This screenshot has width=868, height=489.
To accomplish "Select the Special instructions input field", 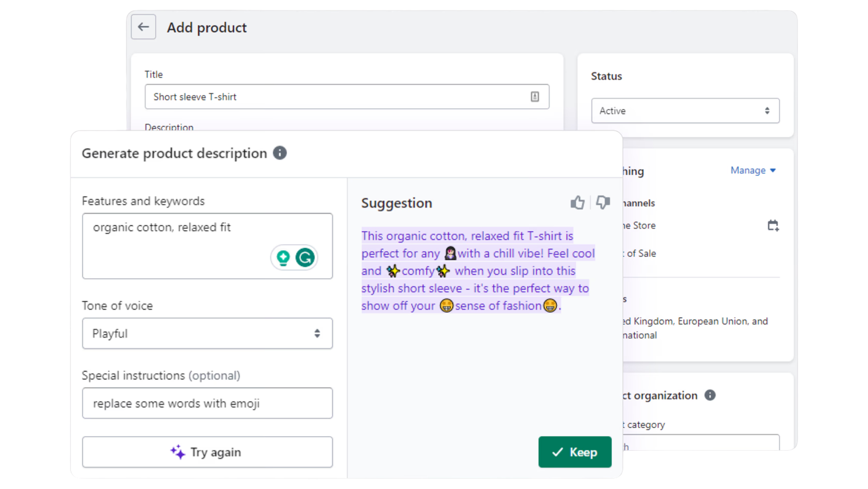I will click(207, 403).
